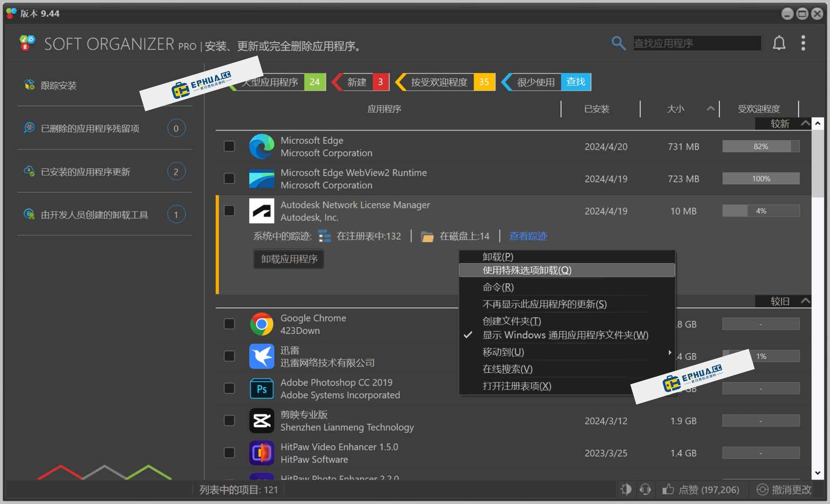Screen dimensions: 830x504
Task: Click Autodesk 4% popularity bar
Action: pyautogui.click(x=761, y=211)
